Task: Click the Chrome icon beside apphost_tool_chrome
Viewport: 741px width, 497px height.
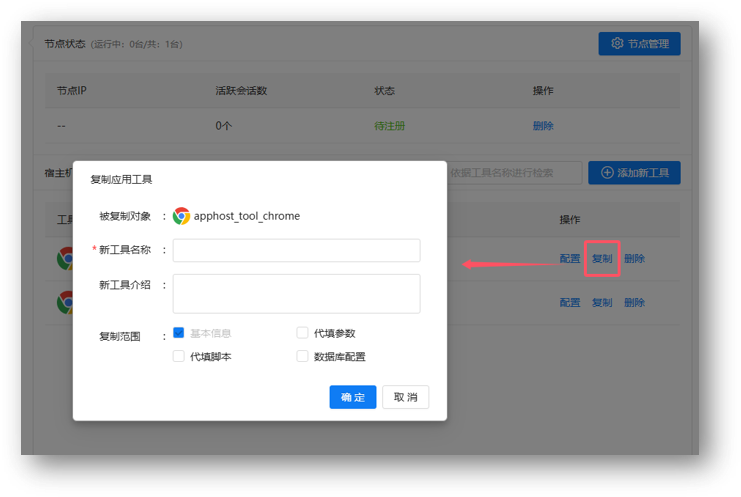Action: [181, 216]
